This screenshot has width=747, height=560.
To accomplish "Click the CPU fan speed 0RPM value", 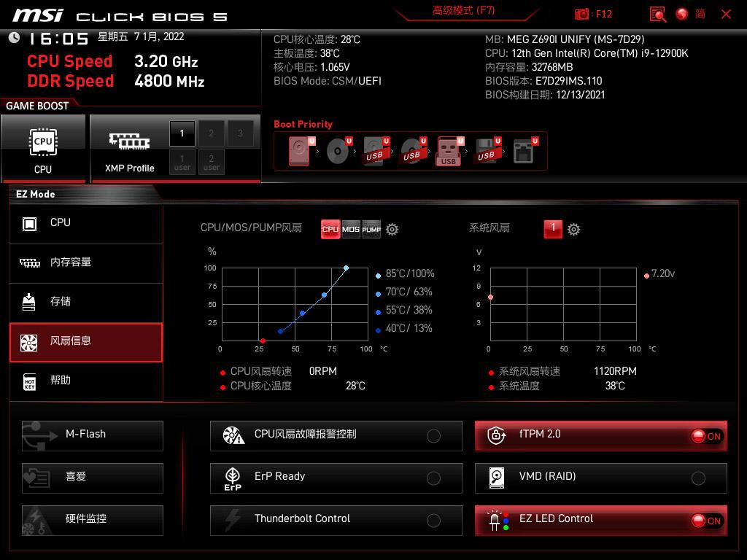I will click(323, 371).
